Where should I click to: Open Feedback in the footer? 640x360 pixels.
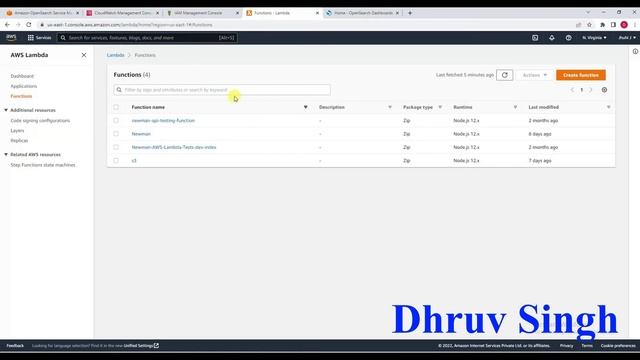(15, 346)
